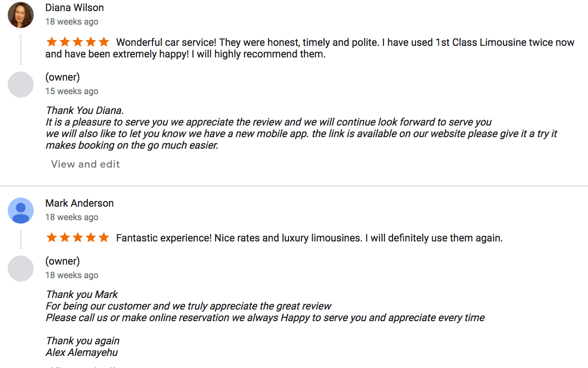This screenshot has width=588, height=368.
Task: Select Mark's 'Fantastic experience!' review text
Action: coord(309,238)
